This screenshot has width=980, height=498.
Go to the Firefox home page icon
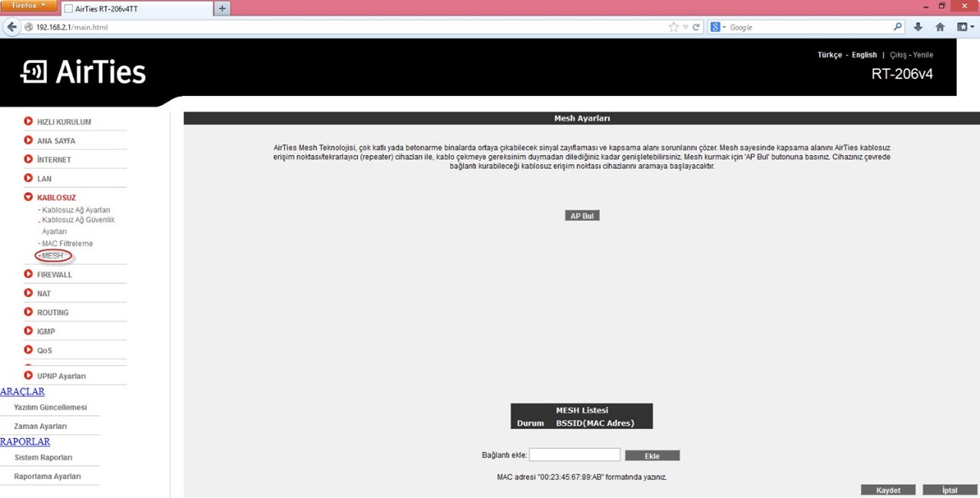pos(940,27)
